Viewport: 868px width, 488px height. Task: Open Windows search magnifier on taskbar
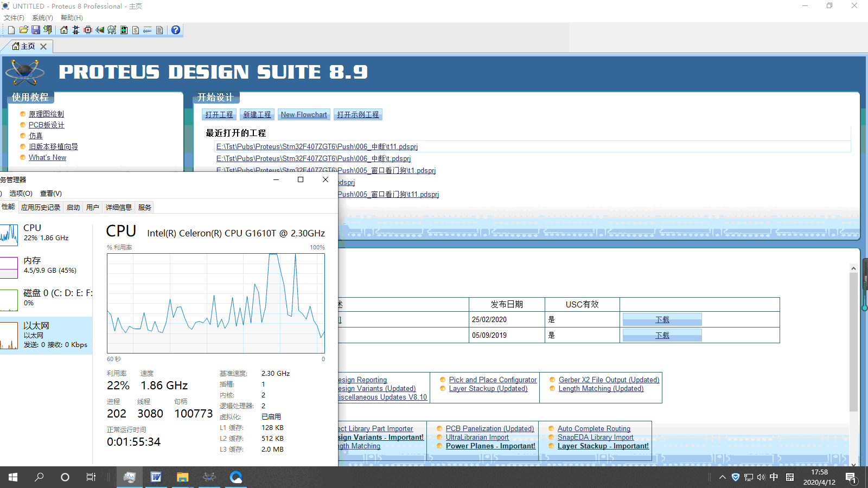pos(39,477)
